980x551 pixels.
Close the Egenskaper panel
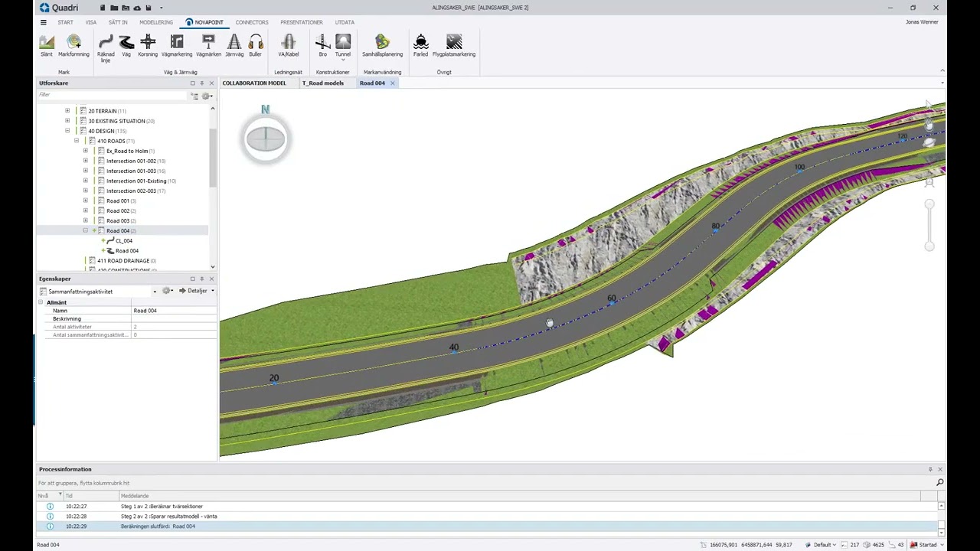[x=211, y=279]
